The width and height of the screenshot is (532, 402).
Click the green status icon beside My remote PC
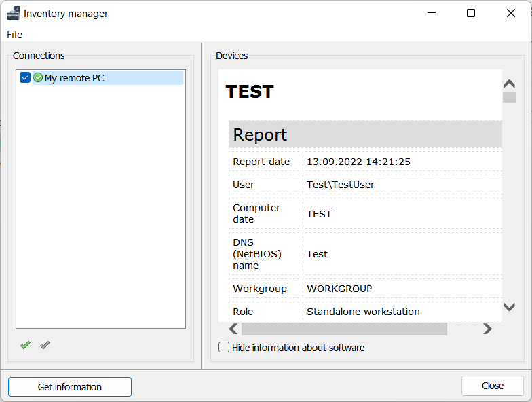38,78
